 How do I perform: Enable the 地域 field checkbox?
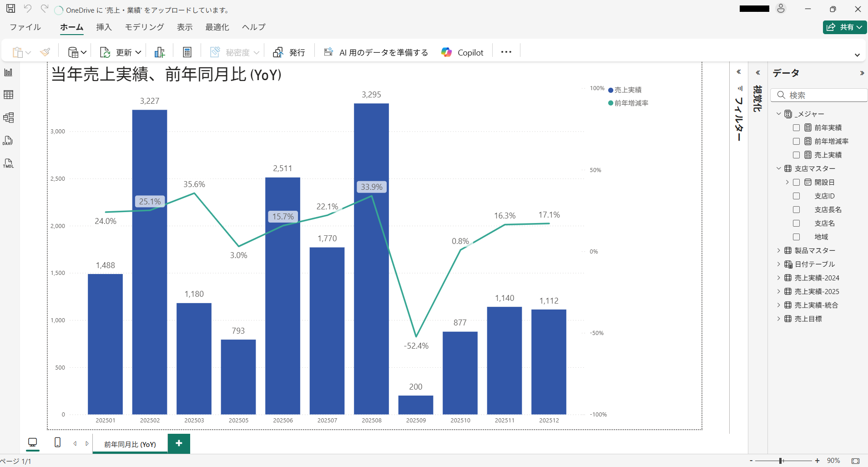pos(796,237)
